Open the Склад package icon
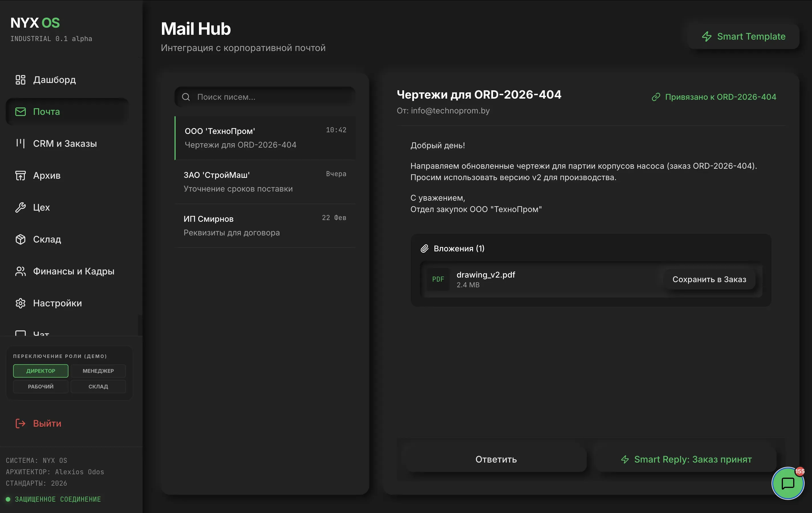The image size is (812, 513). click(20, 239)
